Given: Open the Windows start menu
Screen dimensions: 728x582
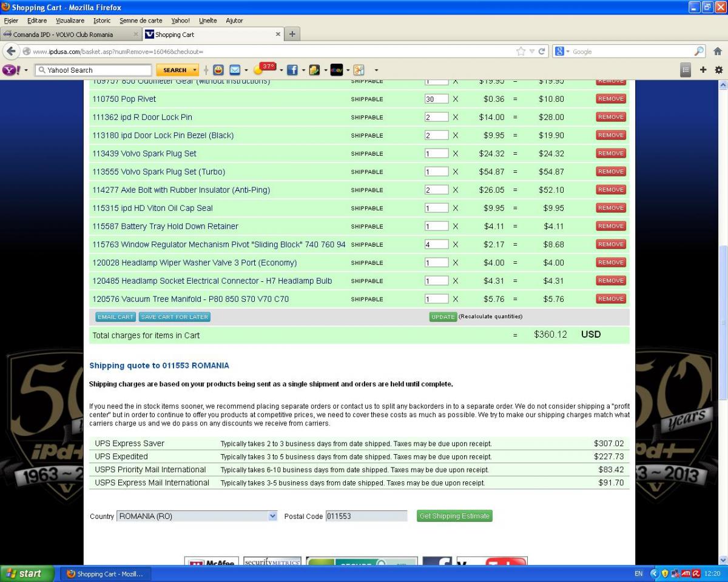Looking at the screenshot, I should 28,574.
